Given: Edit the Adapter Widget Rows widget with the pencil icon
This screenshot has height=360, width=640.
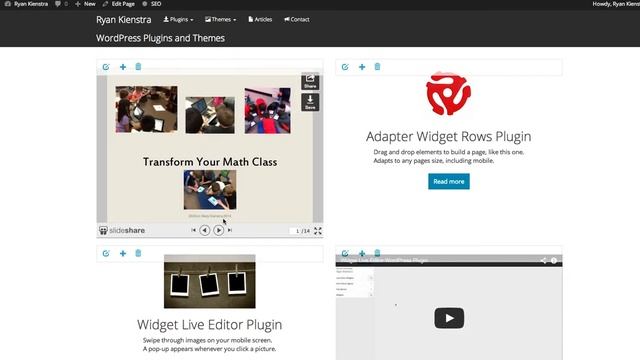Looking at the screenshot, I should [x=345, y=67].
